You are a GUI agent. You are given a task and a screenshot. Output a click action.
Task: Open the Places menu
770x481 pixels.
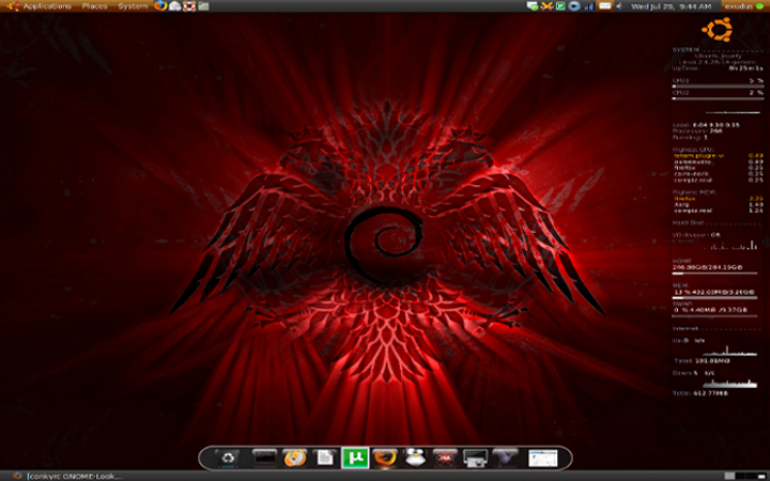[94, 6]
